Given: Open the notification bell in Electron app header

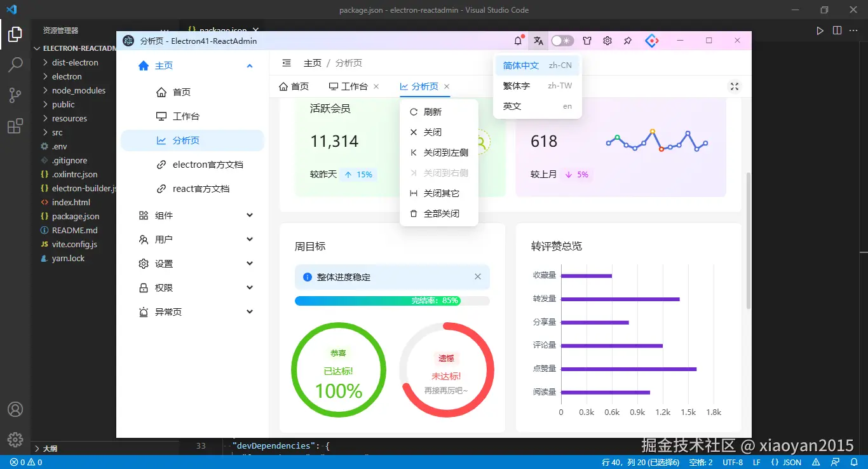Looking at the screenshot, I should pyautogui.click(x=519, y=41).
